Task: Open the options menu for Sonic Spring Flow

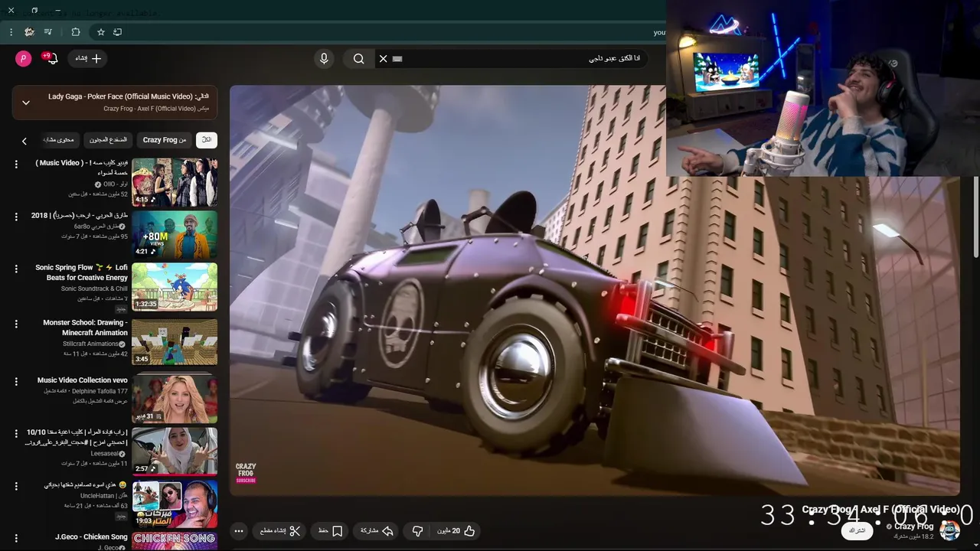Action: click(x=16, y=269)
